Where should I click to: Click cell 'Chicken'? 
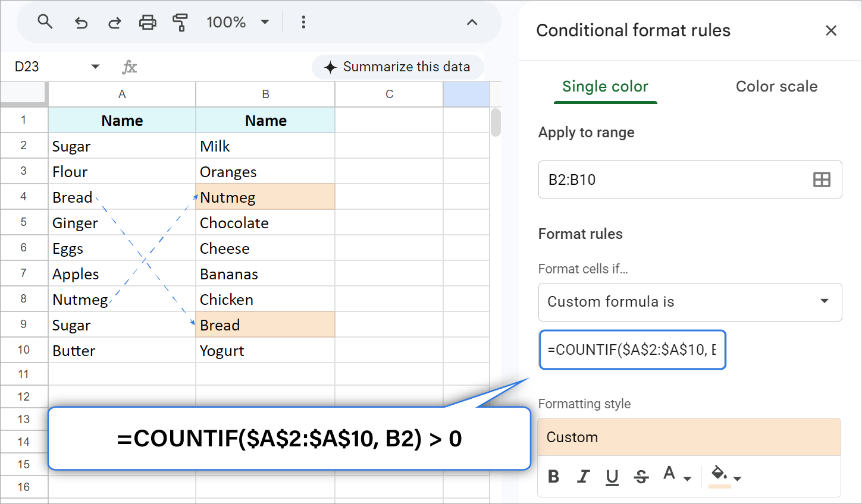[x=265, y=299]
